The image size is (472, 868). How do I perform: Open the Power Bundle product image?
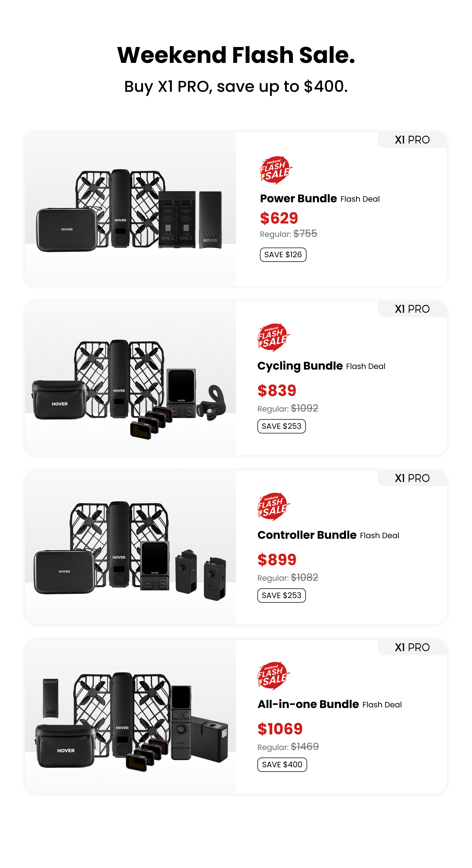130,209
